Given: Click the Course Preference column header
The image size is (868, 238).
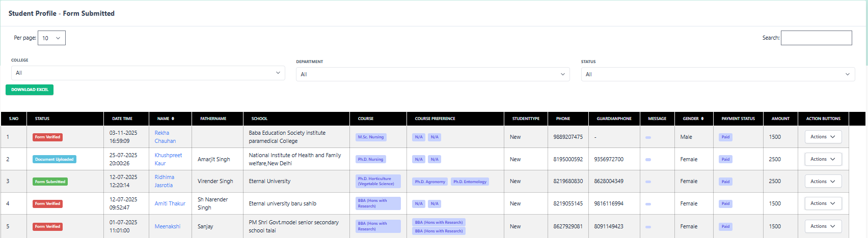Looking at the screenshot, I should 455,118.
